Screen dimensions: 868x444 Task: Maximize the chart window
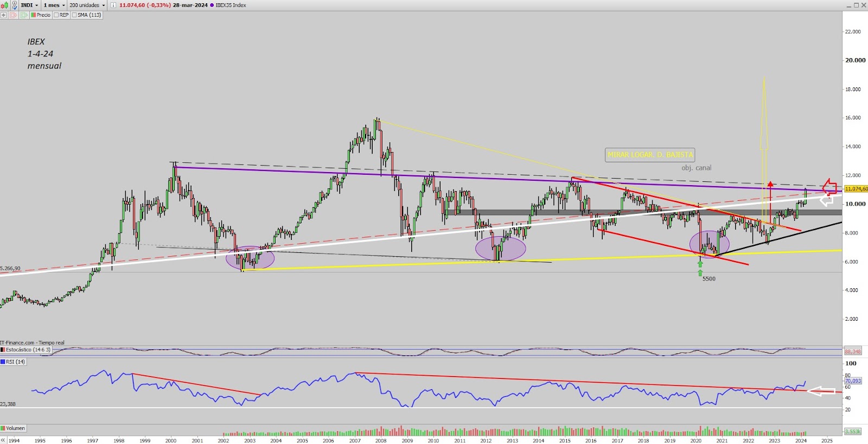(857, 5)
